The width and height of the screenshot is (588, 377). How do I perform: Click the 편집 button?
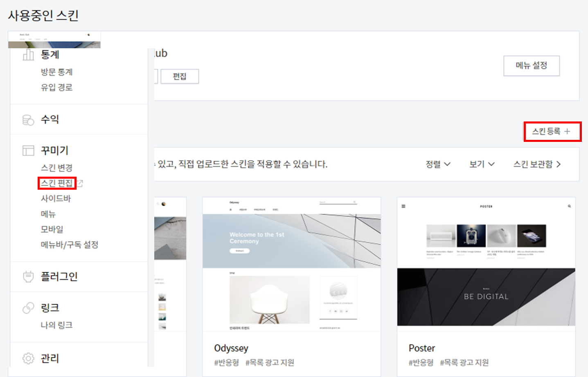pos(180,76)
